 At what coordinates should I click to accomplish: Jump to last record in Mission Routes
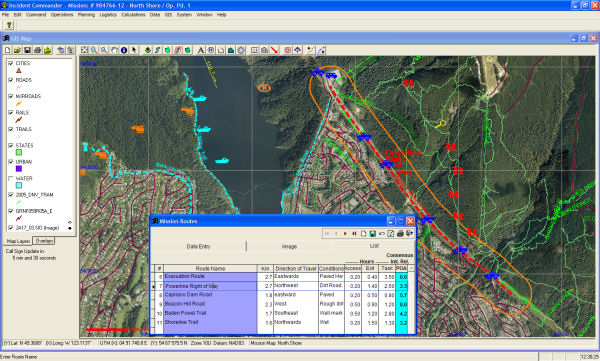click(x=354, y=233)
